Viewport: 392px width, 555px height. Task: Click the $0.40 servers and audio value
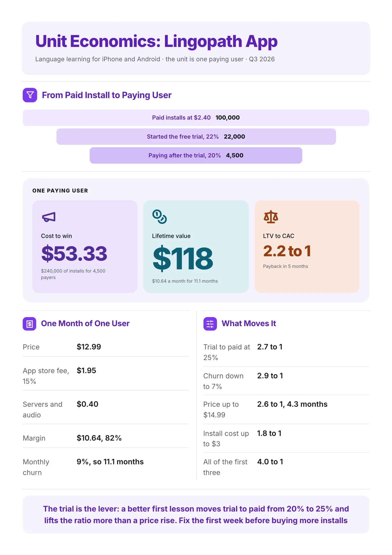tap(87, 404)
